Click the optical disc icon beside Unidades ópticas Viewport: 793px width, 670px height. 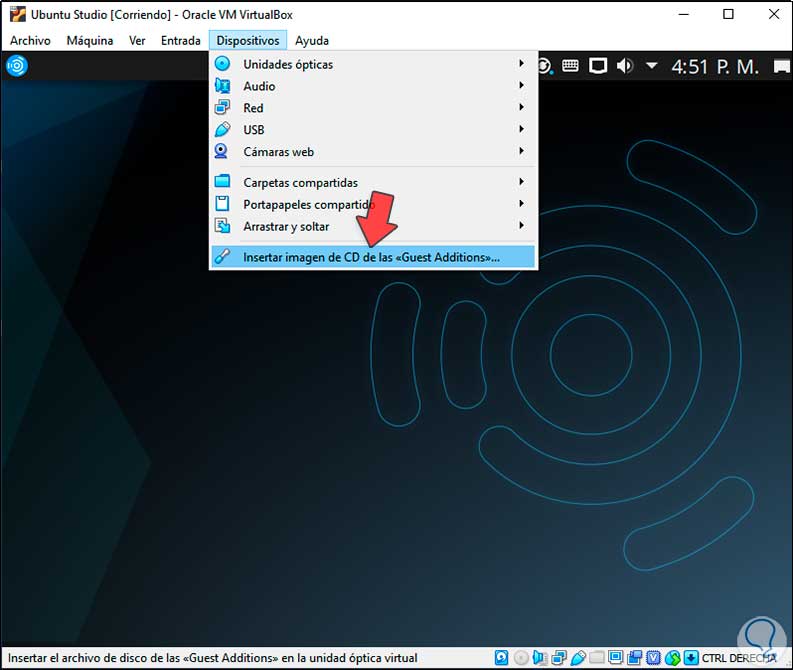click(223, 64)
